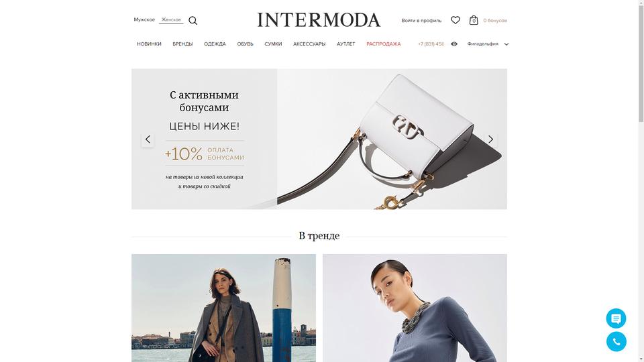The image size is (644, 362).
Task: Open the ОДЕЖДА menu
Action: point(215,44)
